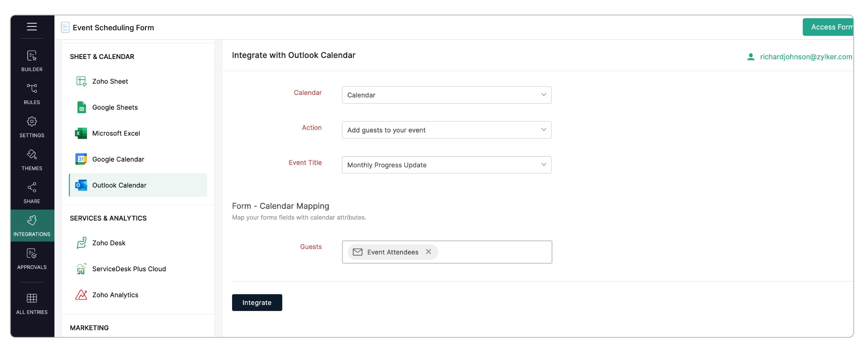Choose Microsoft Excel integration
868x349 pixels.
116,133
